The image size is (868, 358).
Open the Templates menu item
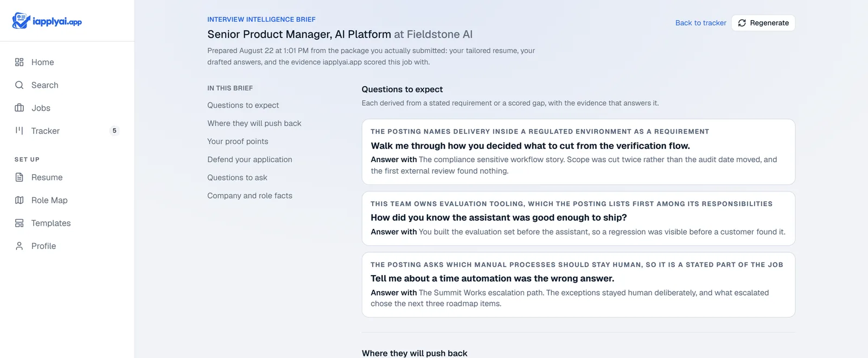click(x=67, y=223)
